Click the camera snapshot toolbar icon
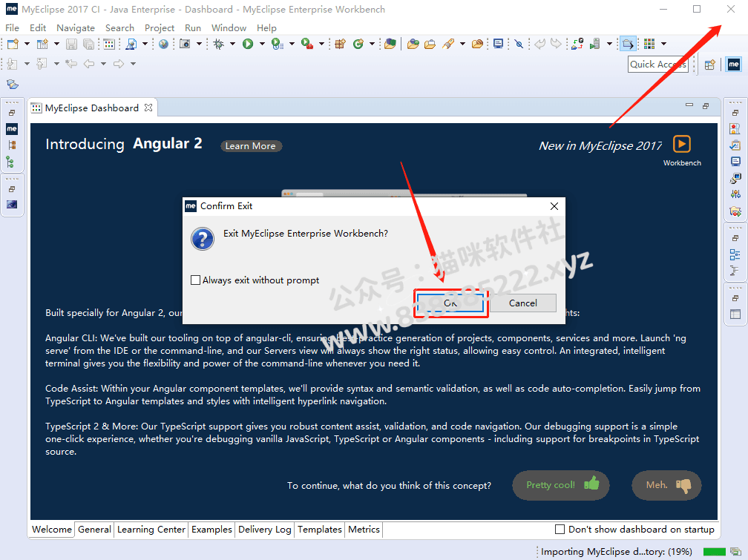The height and width of the screenshot is (560, 748). [x=185, y=45]
